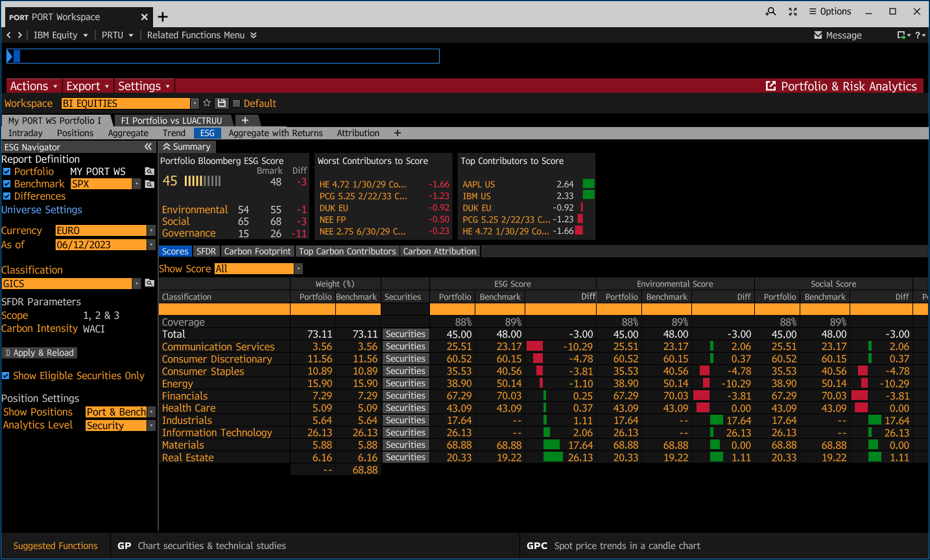Open Portfolio & Risk Analytics link

click(x=841, y=86)
